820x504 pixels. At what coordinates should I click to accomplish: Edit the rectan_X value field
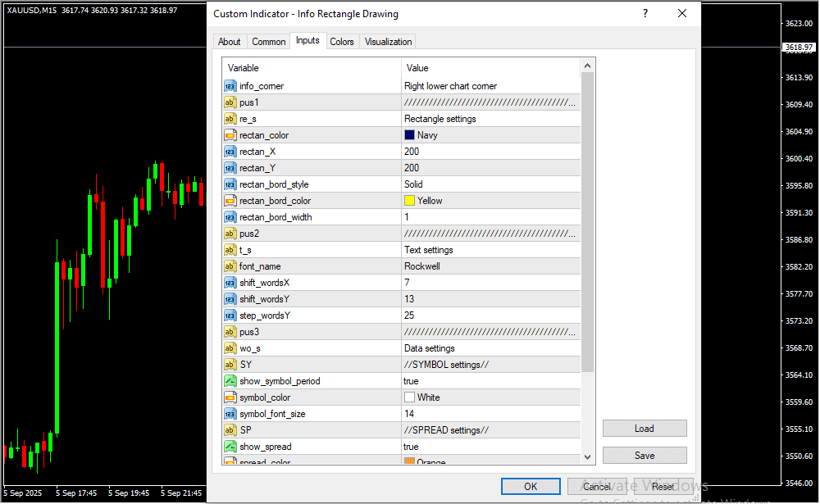click(490, 152)
